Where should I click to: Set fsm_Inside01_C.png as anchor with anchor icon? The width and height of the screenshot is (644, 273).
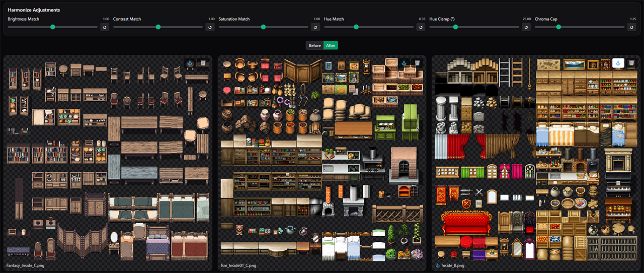click(404, 63)
